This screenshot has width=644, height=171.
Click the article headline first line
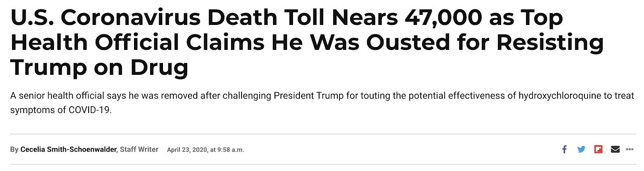[x=286, y=18]
